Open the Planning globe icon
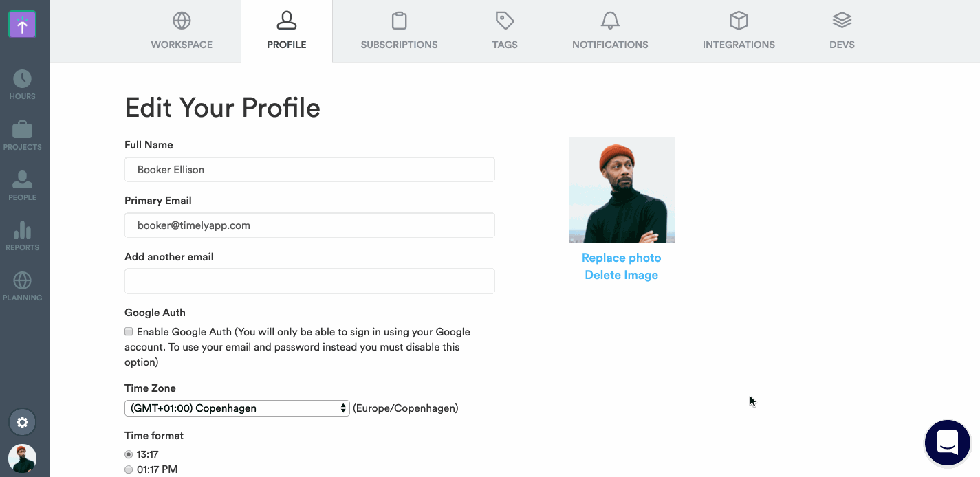The width and height of the screenshot is (980, 477). click(x=22, y=280)
